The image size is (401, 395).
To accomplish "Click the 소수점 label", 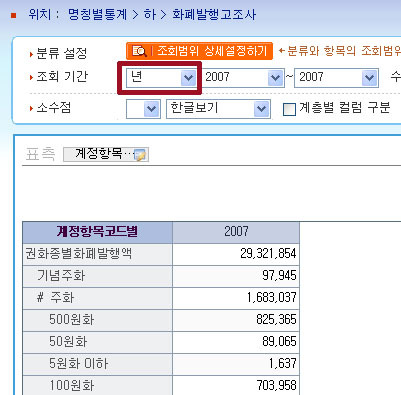I will tap(53, 108).
